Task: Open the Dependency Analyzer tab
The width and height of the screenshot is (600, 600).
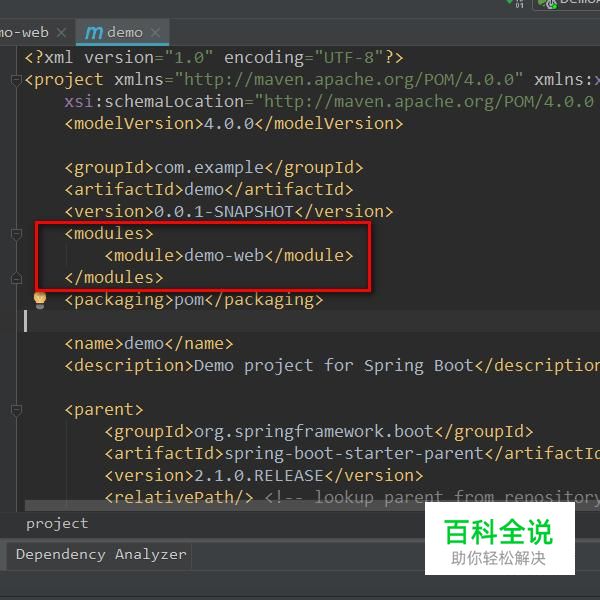Action: pyautogui.click(x=101, y=554)
